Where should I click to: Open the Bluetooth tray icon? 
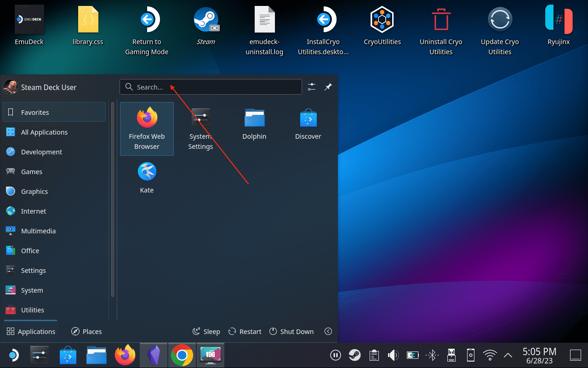pyautogui.click(x=432, y=355)
